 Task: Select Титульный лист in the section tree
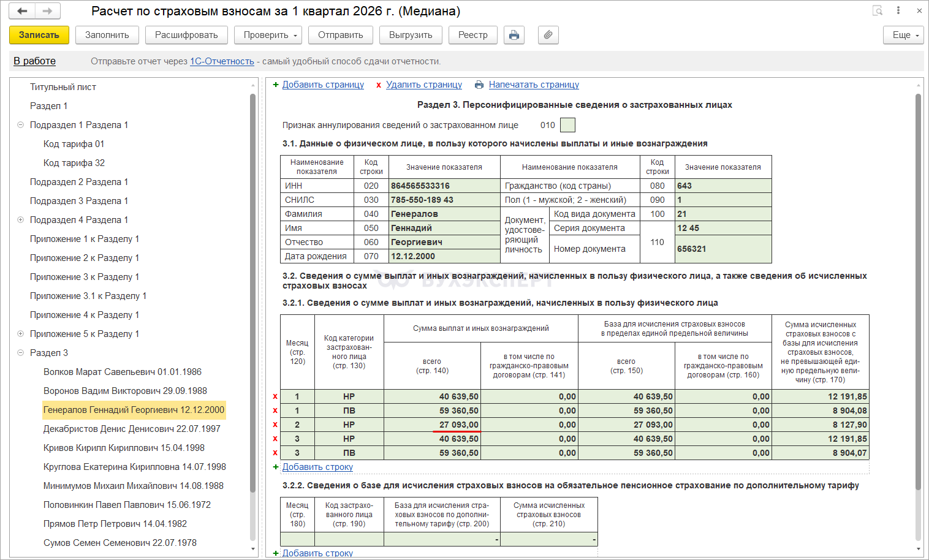(63, 87)
